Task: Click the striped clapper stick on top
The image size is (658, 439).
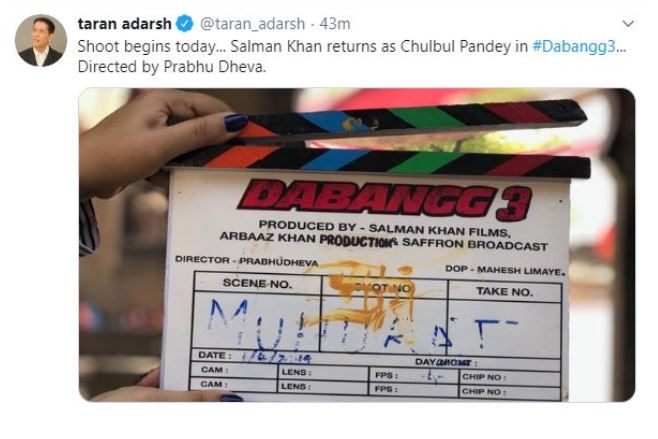Action: click(411, 120)
